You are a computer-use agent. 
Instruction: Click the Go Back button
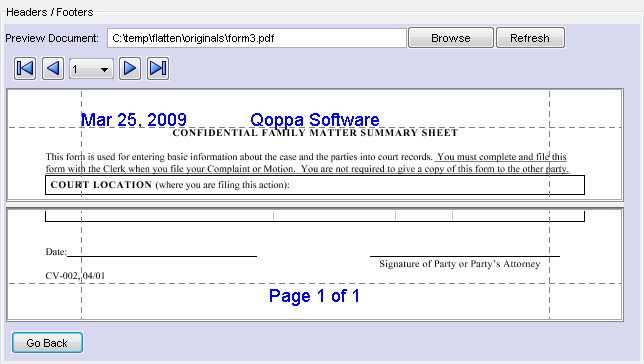click(47, 343)
